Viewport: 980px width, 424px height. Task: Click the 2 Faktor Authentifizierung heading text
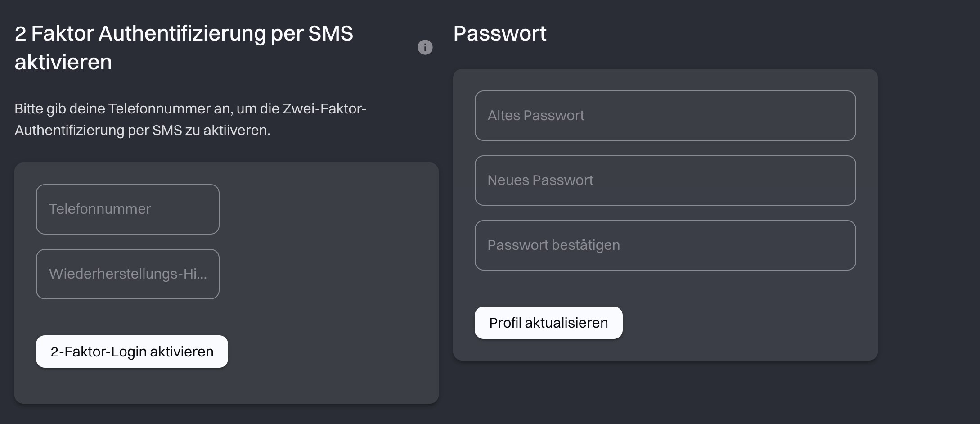(184, 34)
